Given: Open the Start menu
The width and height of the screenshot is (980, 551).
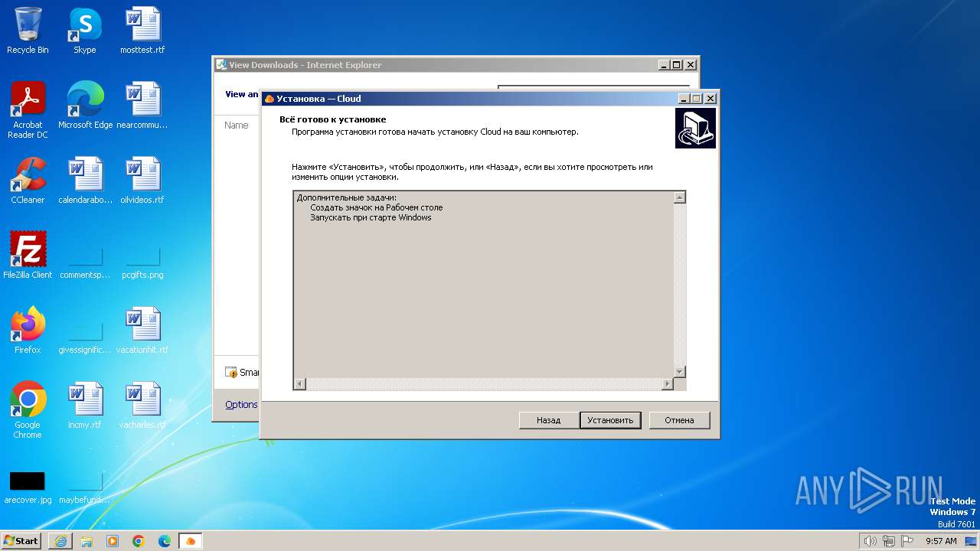Looking at the screenshot, I should [x=21, y=540].
